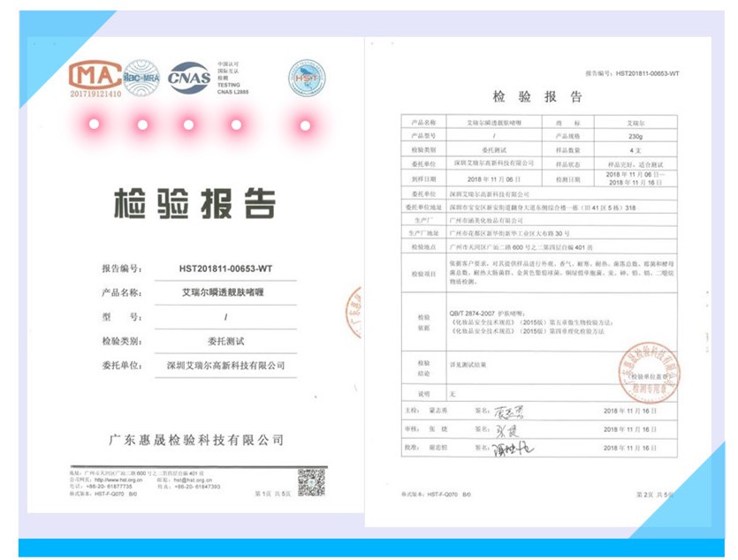
Task: Click the 检验报告 heading on page 2
Action: 537,97
